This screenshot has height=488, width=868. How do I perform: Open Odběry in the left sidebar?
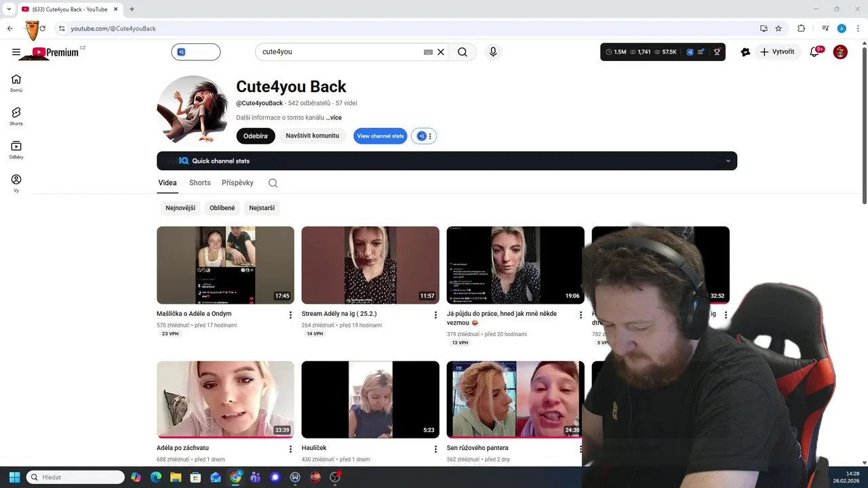click(x=16, y=150)
